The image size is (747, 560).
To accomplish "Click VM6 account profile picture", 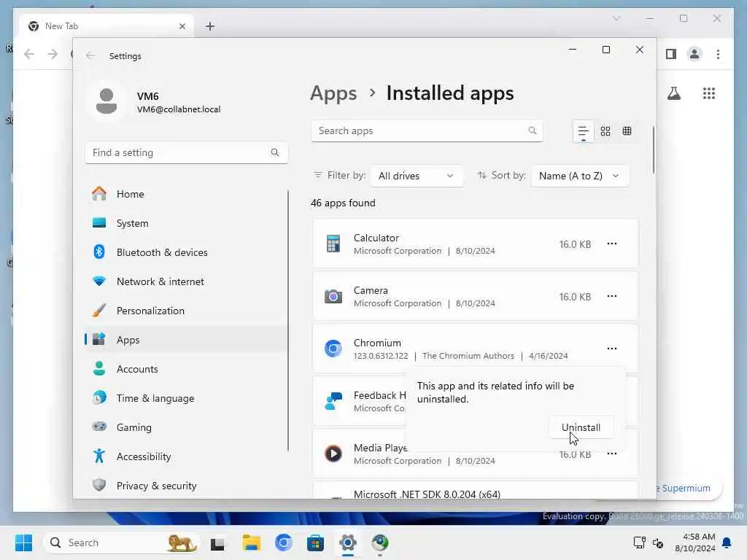I will (x=107, y=101).
